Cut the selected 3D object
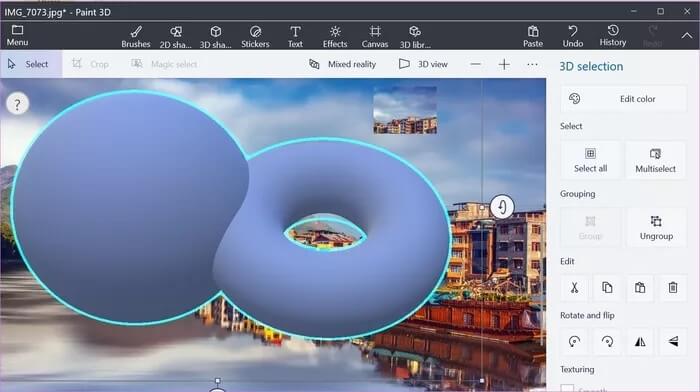 pyautogui.click(x=574, y=288)
